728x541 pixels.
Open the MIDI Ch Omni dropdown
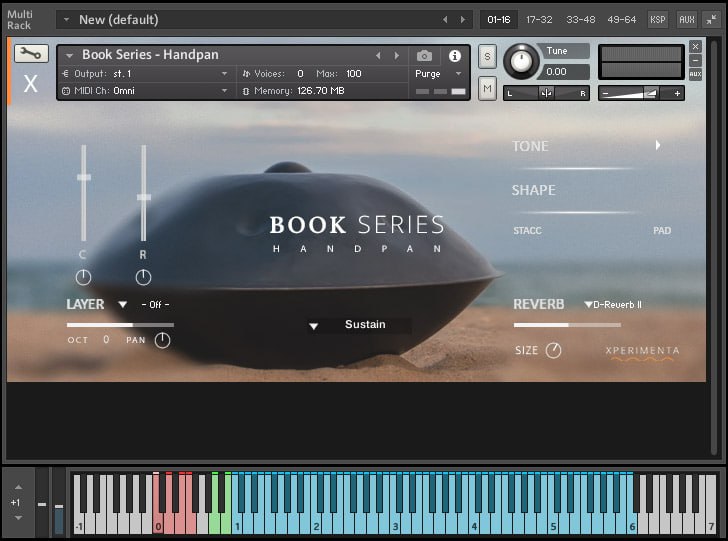224,91
